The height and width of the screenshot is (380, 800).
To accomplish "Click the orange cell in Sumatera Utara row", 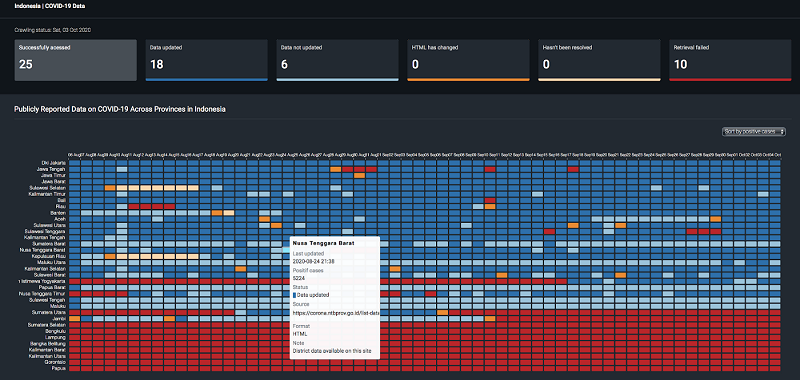I will (442, 312).
